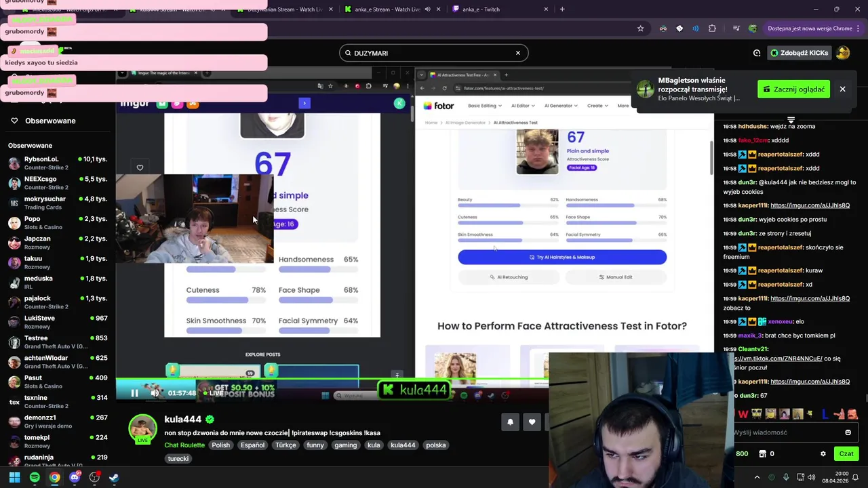Screen dimensions: 868x488
Task: Open Spotify from the taskbar
Action: [35, 477]
